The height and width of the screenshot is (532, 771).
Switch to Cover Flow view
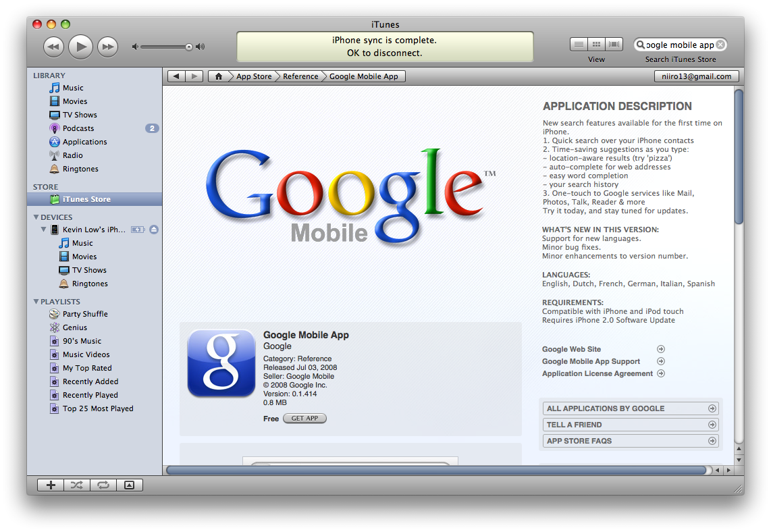click(614, 45)
